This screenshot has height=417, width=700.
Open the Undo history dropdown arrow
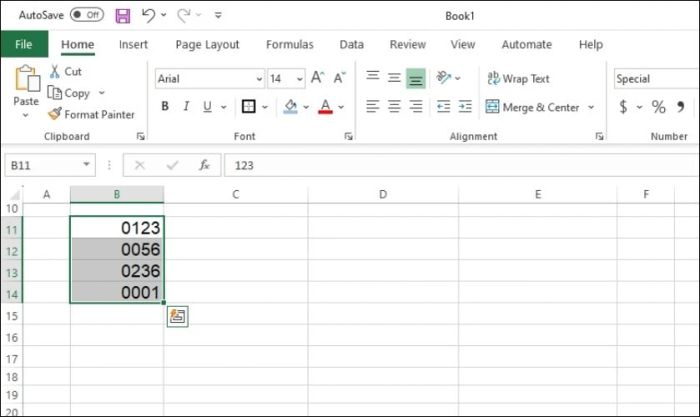point(164,15)
